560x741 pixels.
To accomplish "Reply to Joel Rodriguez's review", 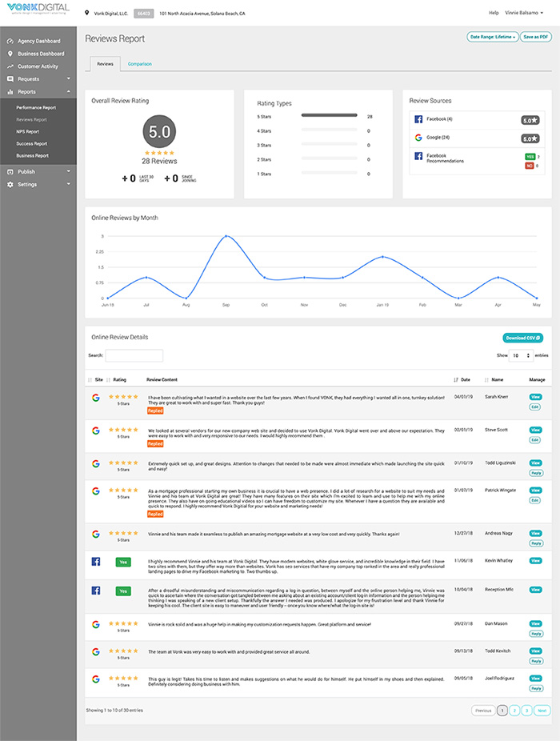I will [536, 688].
